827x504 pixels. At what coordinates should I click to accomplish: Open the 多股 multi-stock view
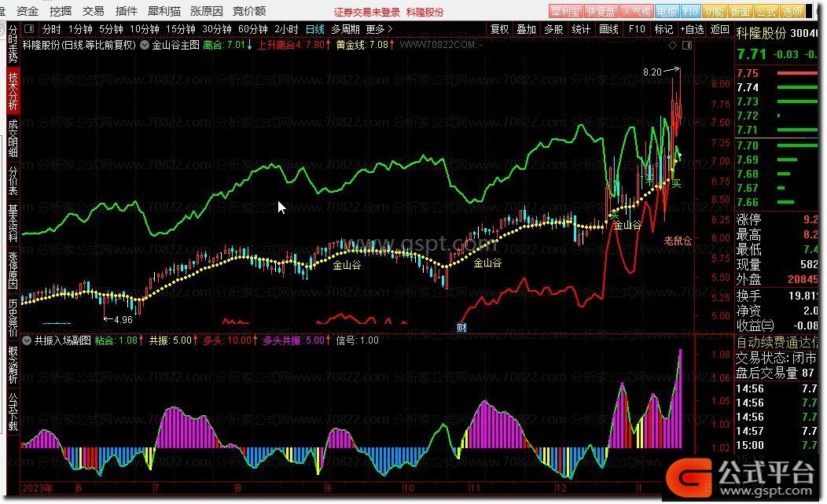(553, 29)
